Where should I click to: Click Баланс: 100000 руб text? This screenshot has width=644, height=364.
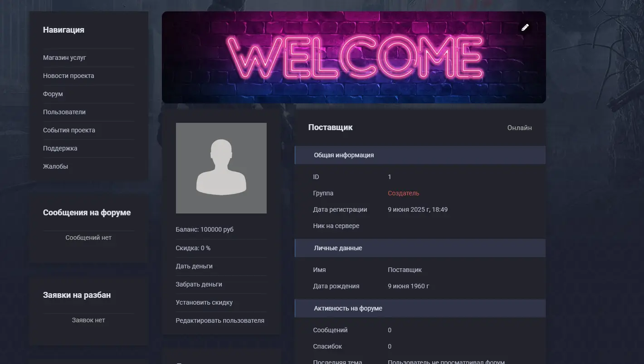[x=205, y=229]
